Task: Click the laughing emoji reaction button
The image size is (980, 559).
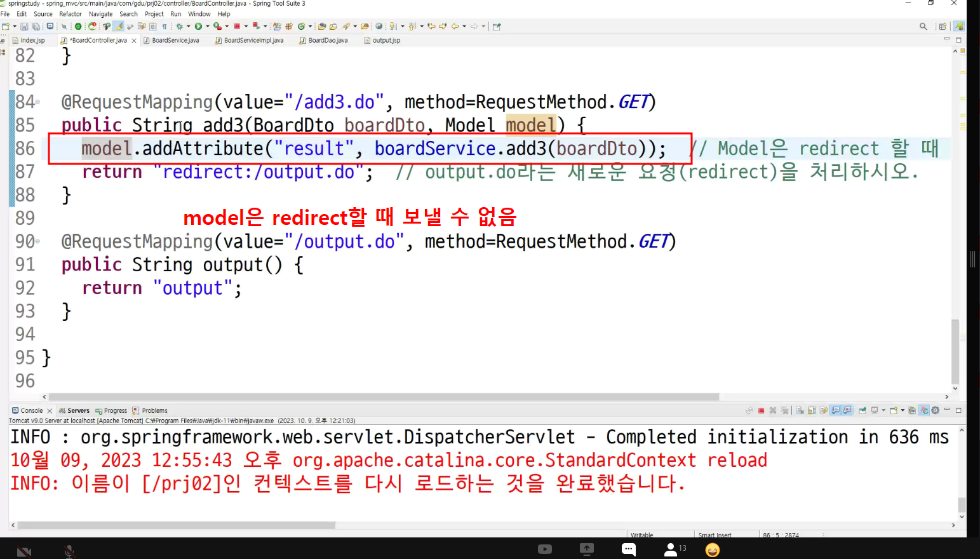Action: 713,550
